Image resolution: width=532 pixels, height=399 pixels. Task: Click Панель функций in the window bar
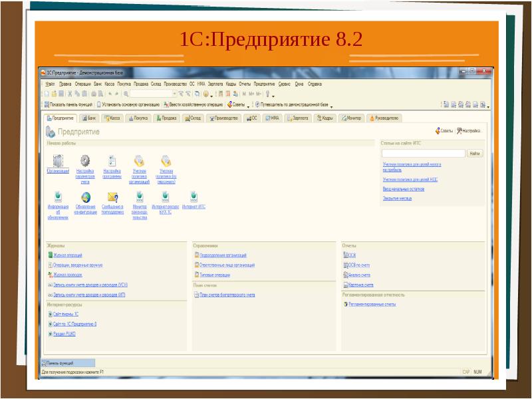pos(60,363)
